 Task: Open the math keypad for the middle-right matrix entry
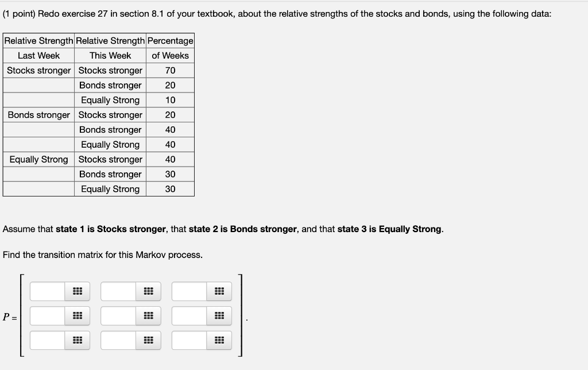[219, 315]
